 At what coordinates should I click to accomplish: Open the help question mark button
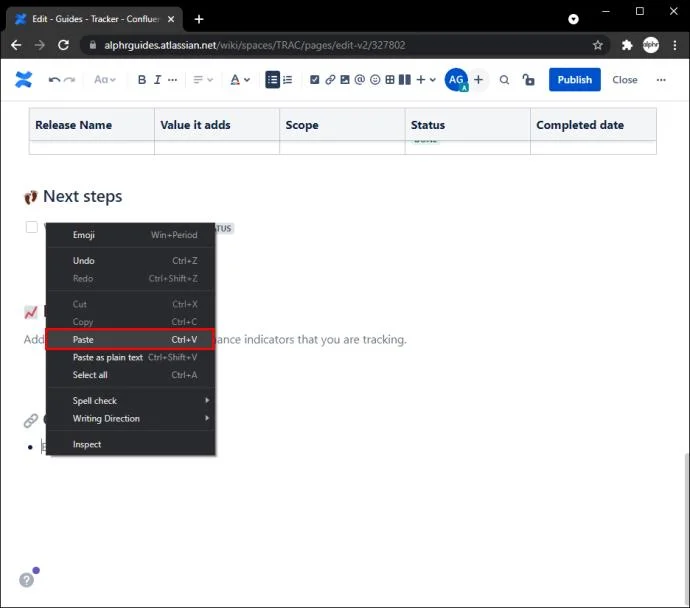point(26,580)
